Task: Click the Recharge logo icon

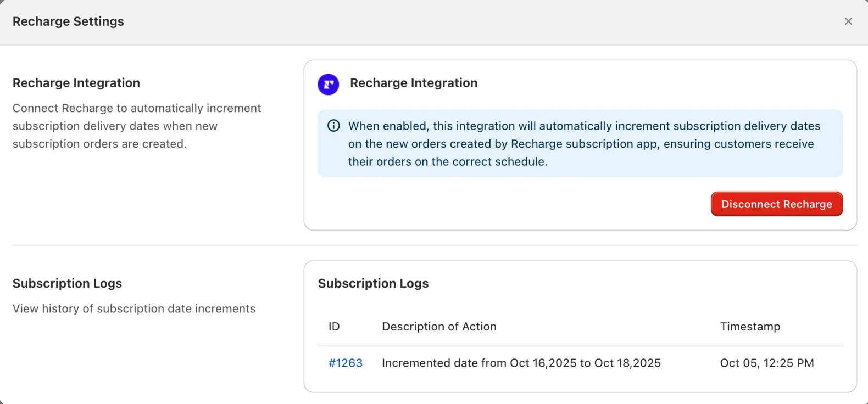Action: (329, 84)
